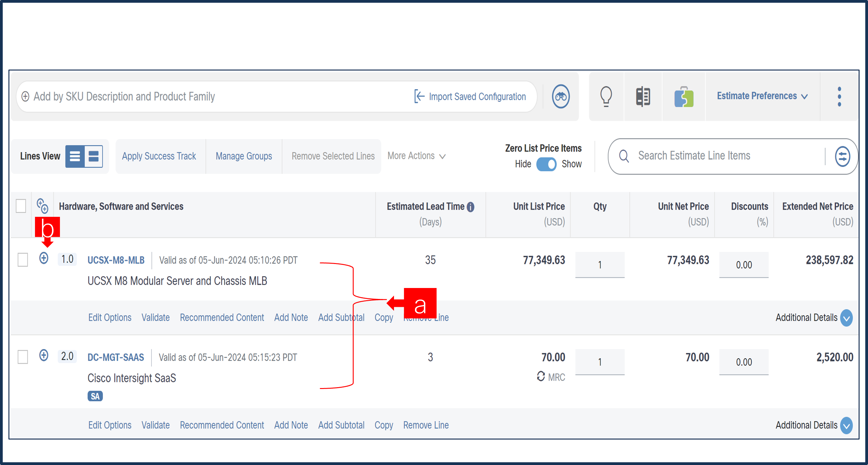Select the checkbox for line 2.0 DC-MGT-SAAS

pyautogui.click(x=23, y=357)
